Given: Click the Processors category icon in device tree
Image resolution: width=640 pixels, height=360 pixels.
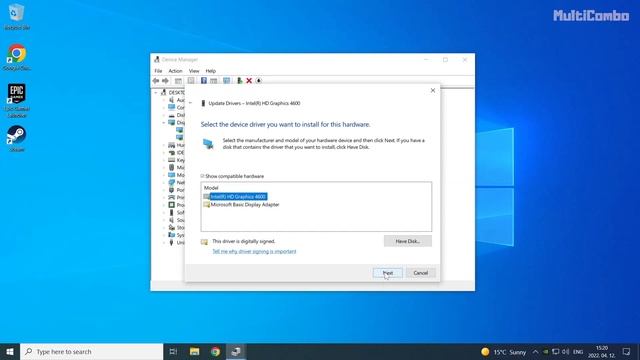Looking at the screenshot, I should (171, 205).
